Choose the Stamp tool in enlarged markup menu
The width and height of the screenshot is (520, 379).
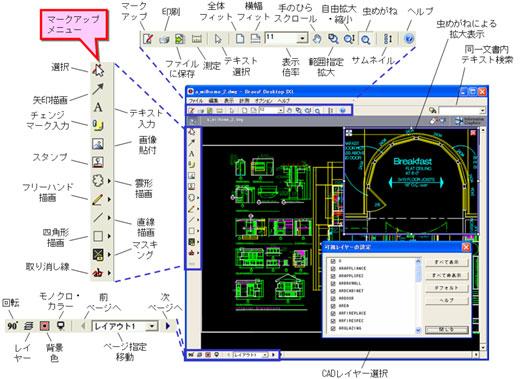98,162
